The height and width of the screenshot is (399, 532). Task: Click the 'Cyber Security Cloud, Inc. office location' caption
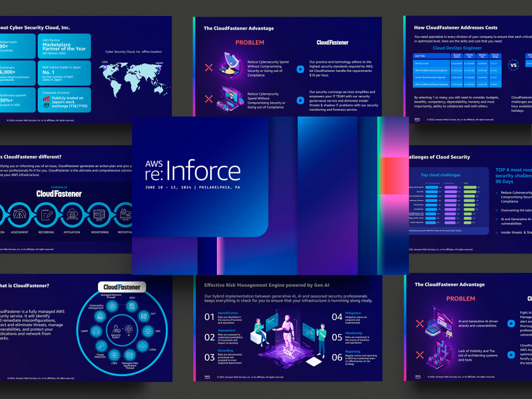tap(134, 52)
